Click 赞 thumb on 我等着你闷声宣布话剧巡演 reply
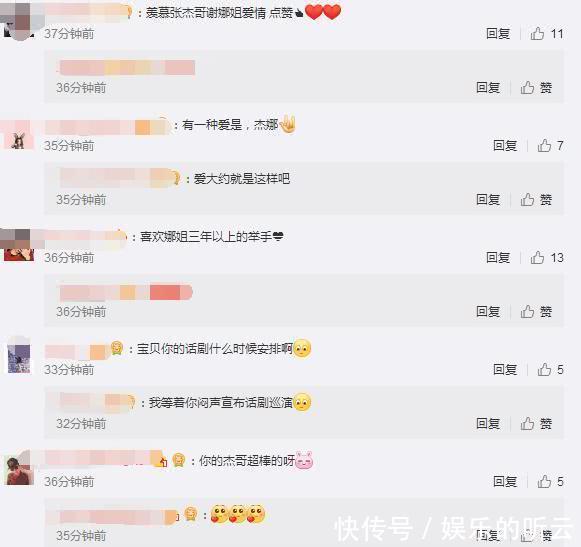Image resolution: width=581 pixels, height=547 pixels. point(536,424)
